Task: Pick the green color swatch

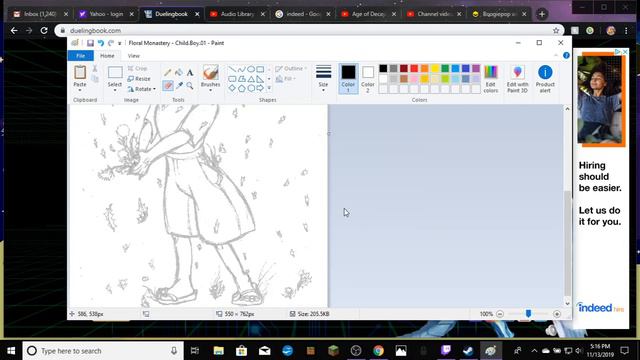Action: pos(445,68)
